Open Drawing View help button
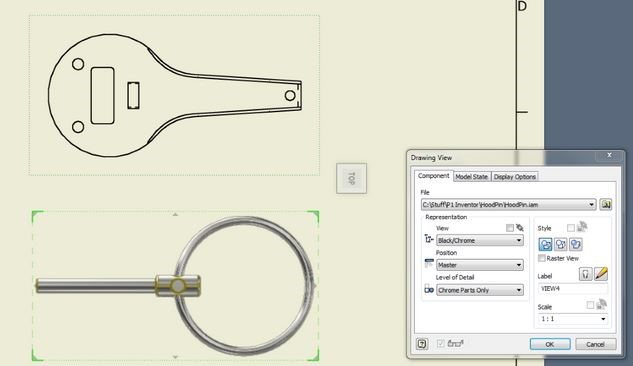The height and width of the screenshot is (366, 633). point(422,344)
